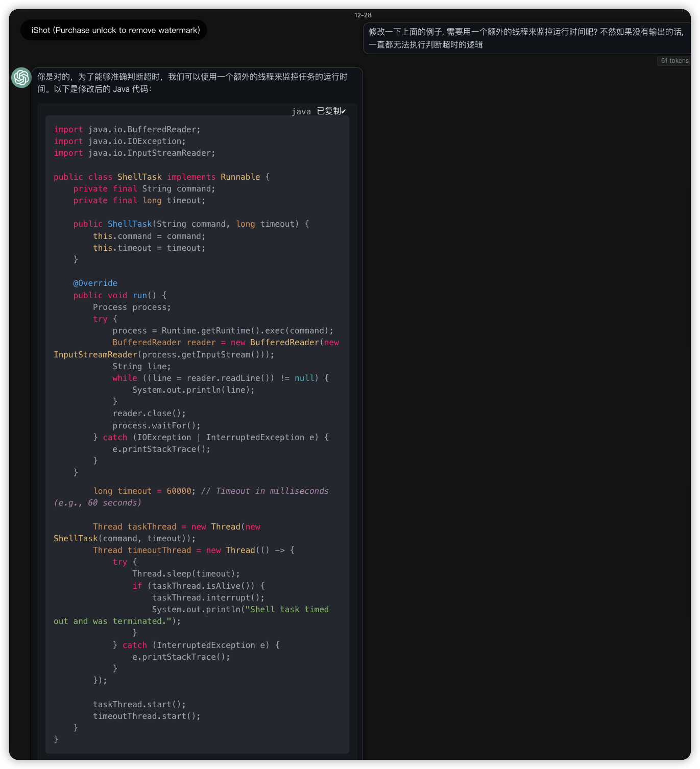The image size is (700, 769).
Task: Click the process.waitFor() line
Action: (x=156, y=425)
